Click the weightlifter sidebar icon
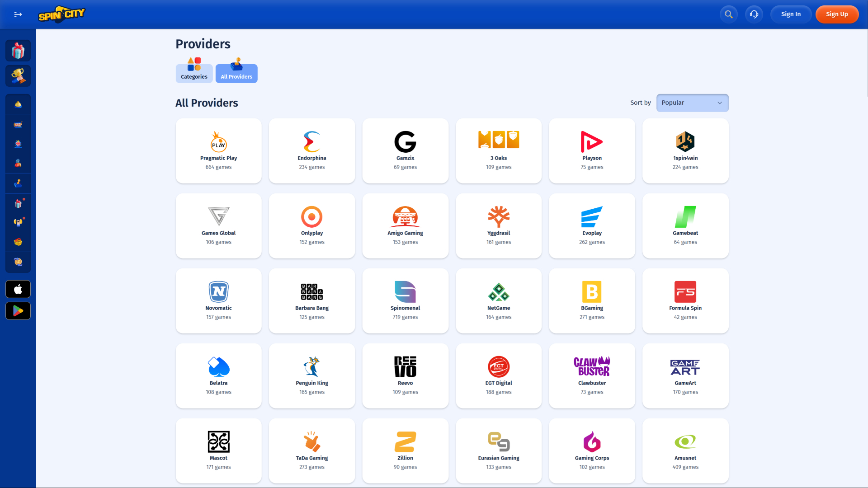868x488 pixels. 18,222
